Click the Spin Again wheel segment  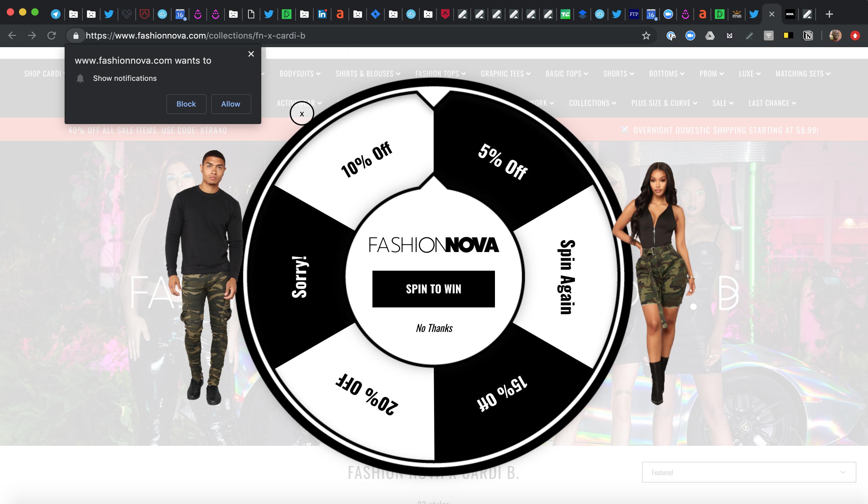566,277
